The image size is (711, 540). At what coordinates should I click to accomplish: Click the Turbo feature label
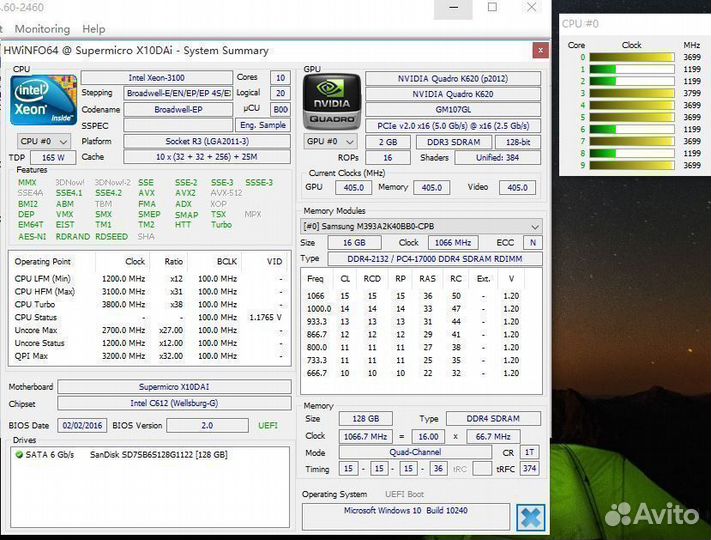(221, 225)
